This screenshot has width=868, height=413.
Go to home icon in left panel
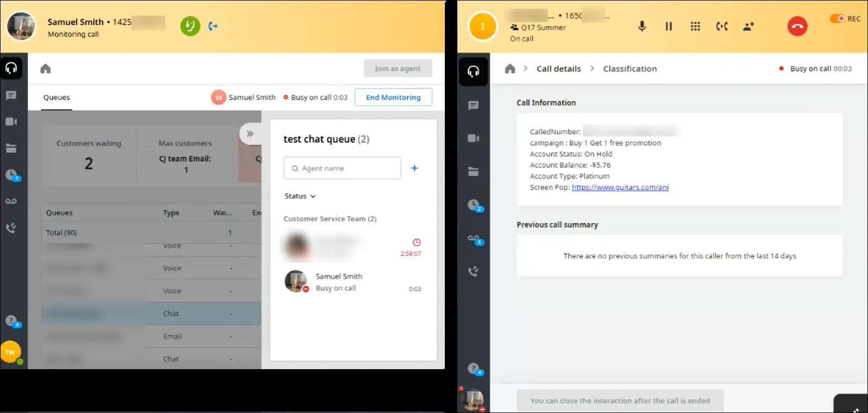tap(46, 69)
